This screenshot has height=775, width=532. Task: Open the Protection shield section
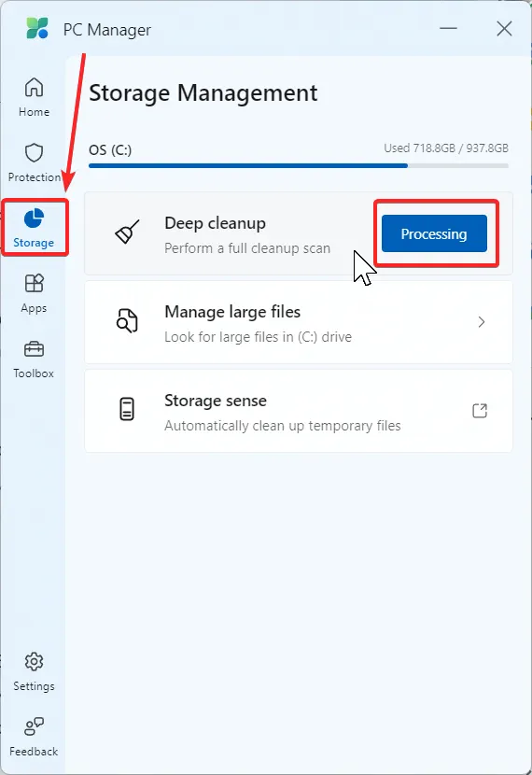(34, 163)
